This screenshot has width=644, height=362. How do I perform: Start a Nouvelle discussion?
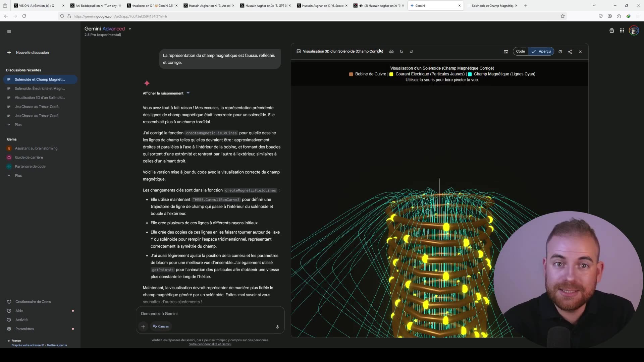[x=33, y=53]
